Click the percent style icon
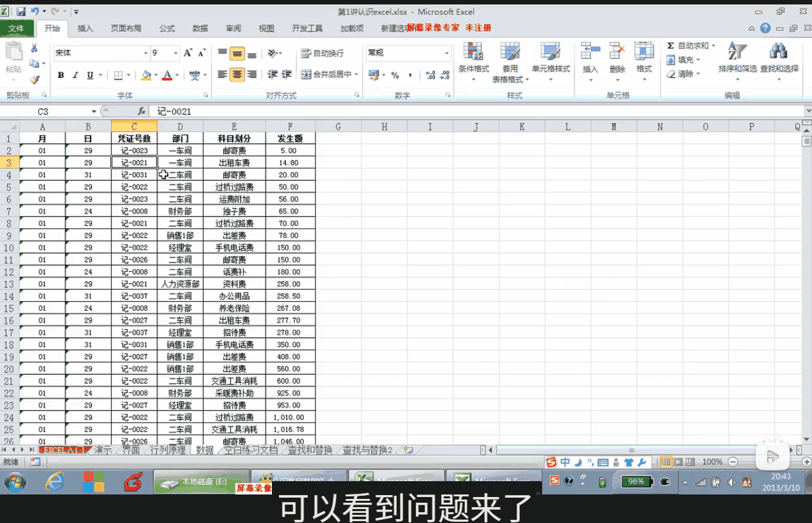 tap(395, 75)
